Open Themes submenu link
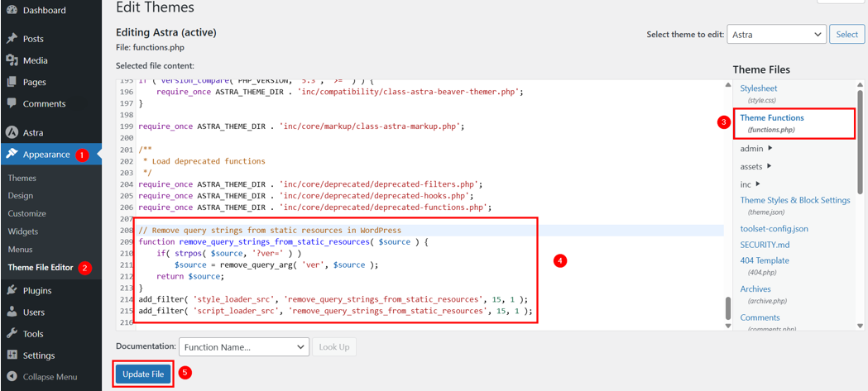Screen dimensions: 868x391 click(22, 178)
